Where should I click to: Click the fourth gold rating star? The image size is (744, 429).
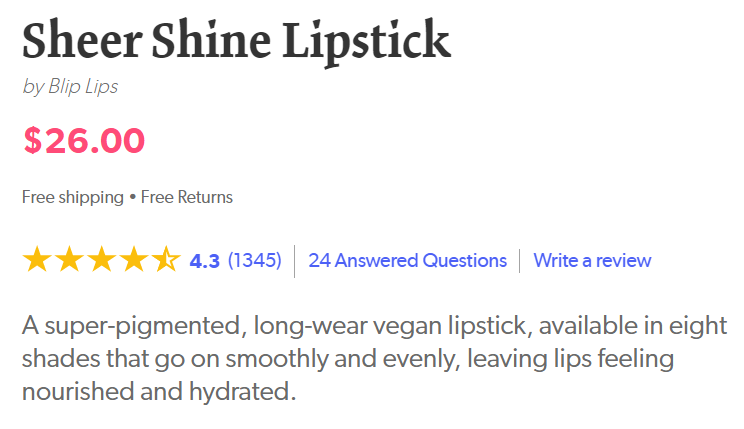pyautogui.click(x=133, y=261)
